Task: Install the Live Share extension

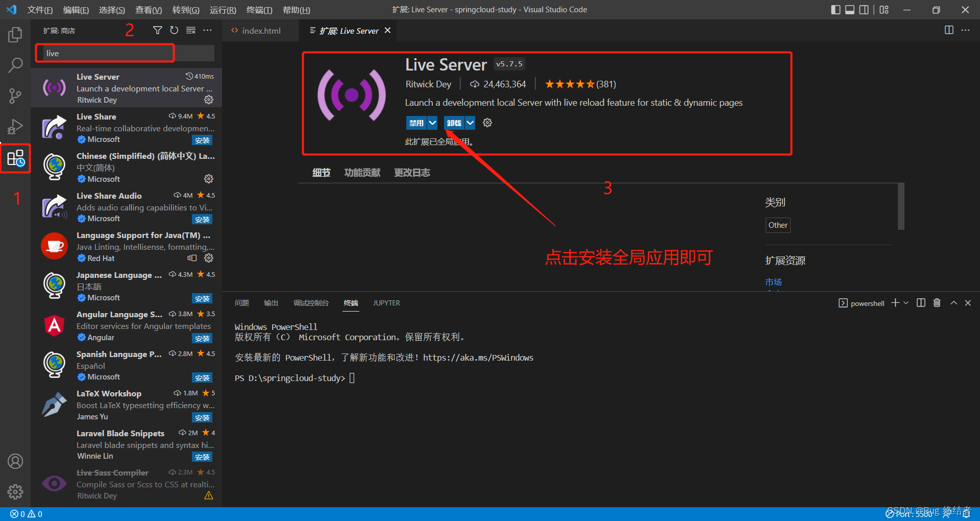Action: click(x=202, y=140)
